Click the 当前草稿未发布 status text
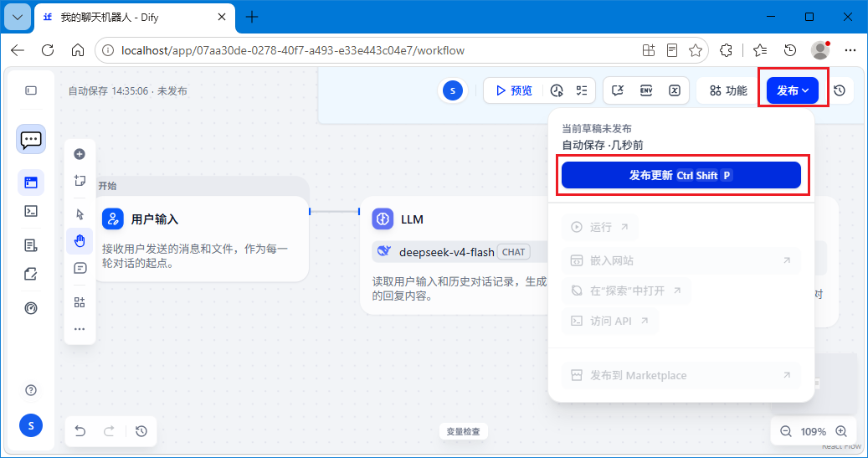The image size is (868, 458). coord(597,128)
